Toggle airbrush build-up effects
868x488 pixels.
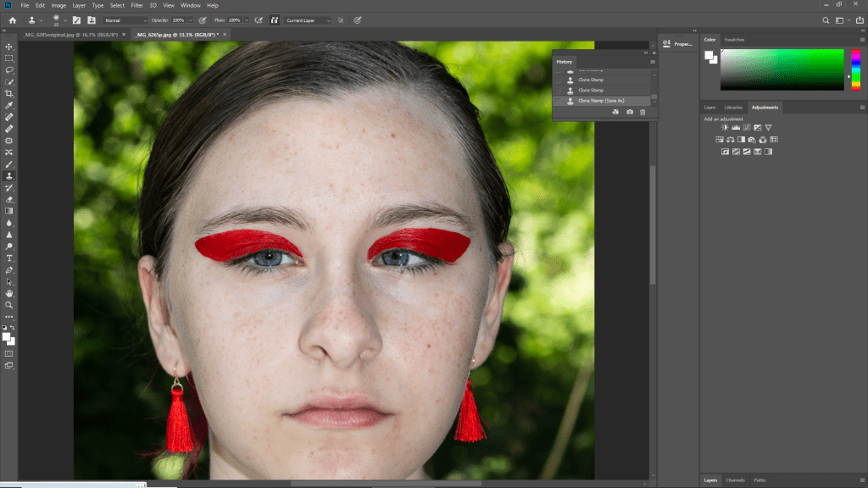pos(258,19)
